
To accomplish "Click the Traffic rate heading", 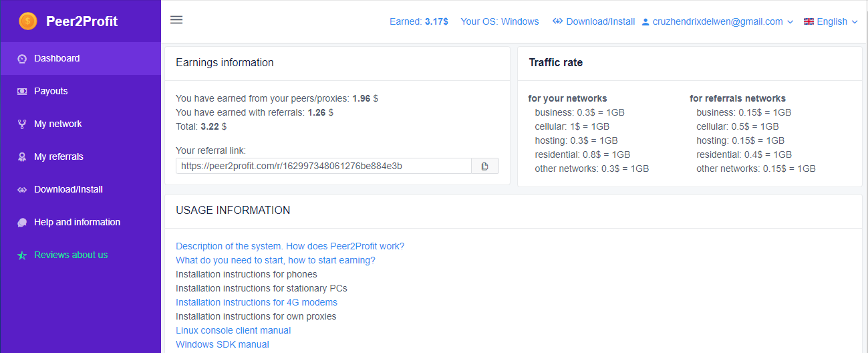I will pos(556,62).
